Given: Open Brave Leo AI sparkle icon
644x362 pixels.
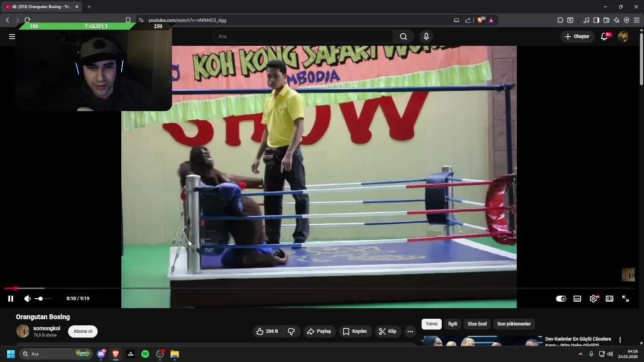Looking at the screenshot, I should pos(616,20).
